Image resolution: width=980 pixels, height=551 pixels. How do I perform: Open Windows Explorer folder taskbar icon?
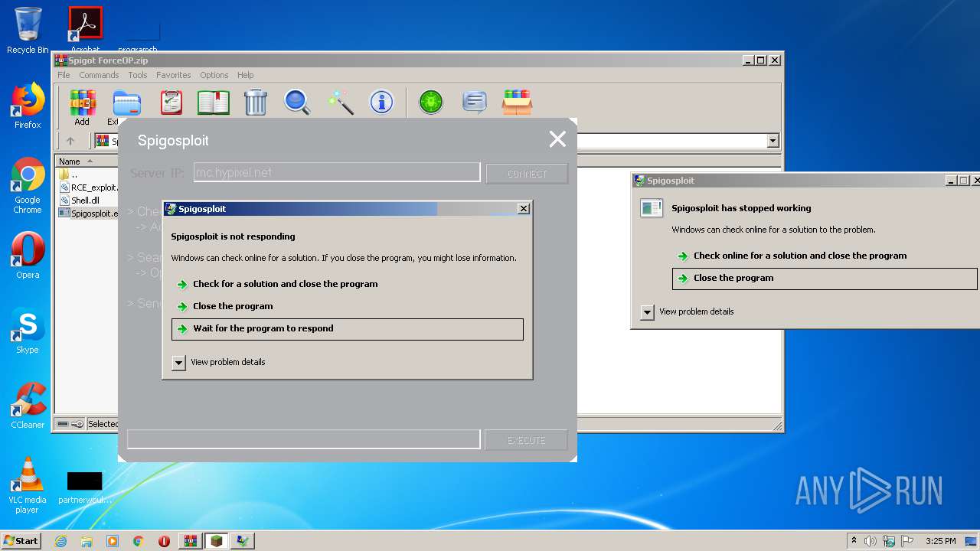click(x=87, y=541)
